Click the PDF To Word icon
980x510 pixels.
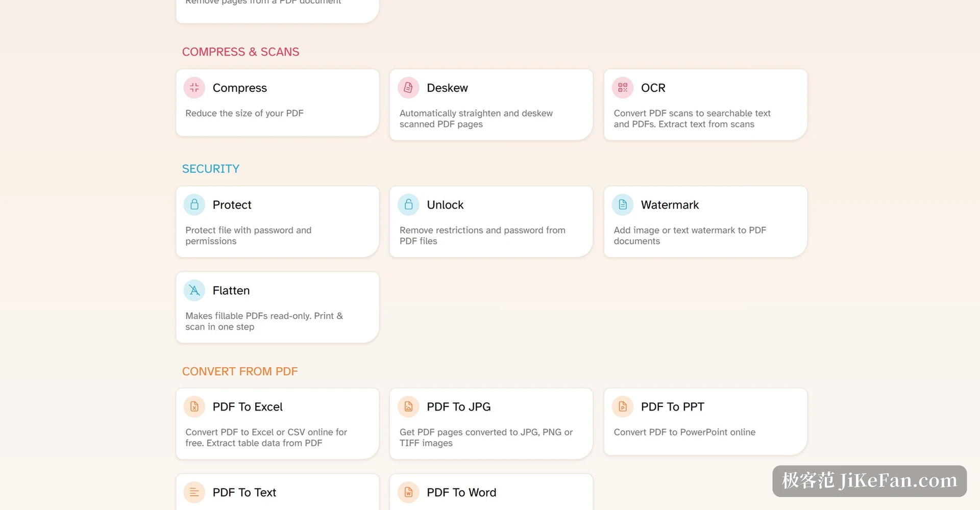click(x=408, y=492)
